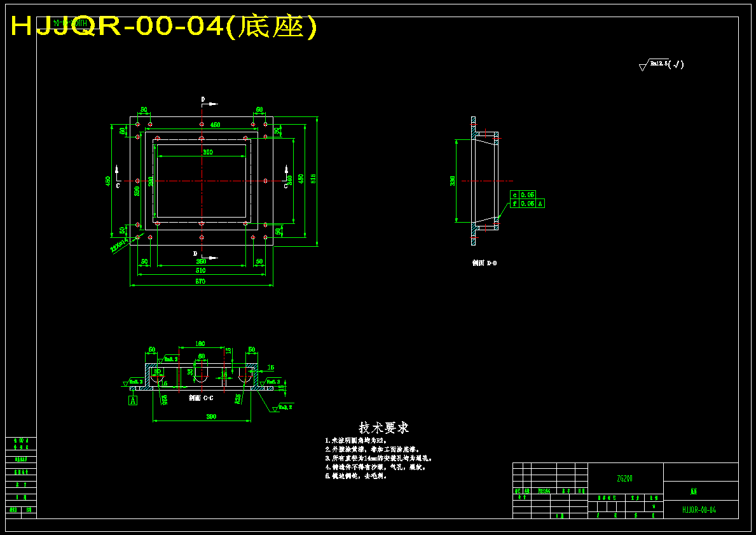
Task: Select the 570 overall width dimension
Action: point(200,281)
